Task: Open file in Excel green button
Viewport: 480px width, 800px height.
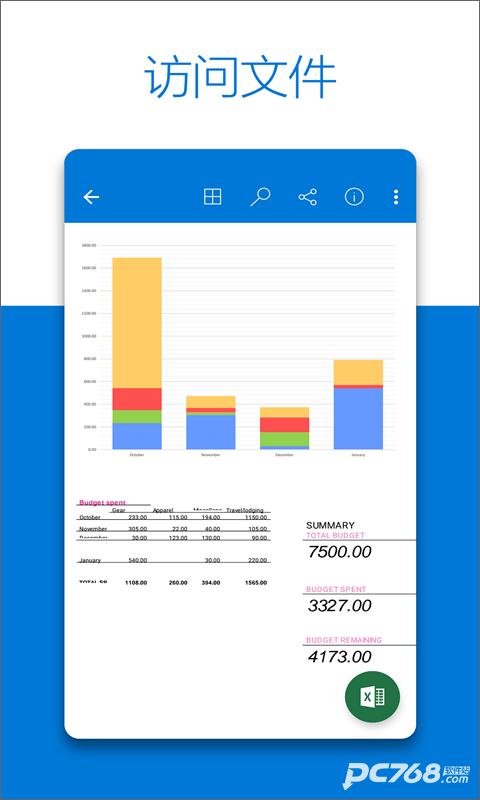Action: point(372,697)
